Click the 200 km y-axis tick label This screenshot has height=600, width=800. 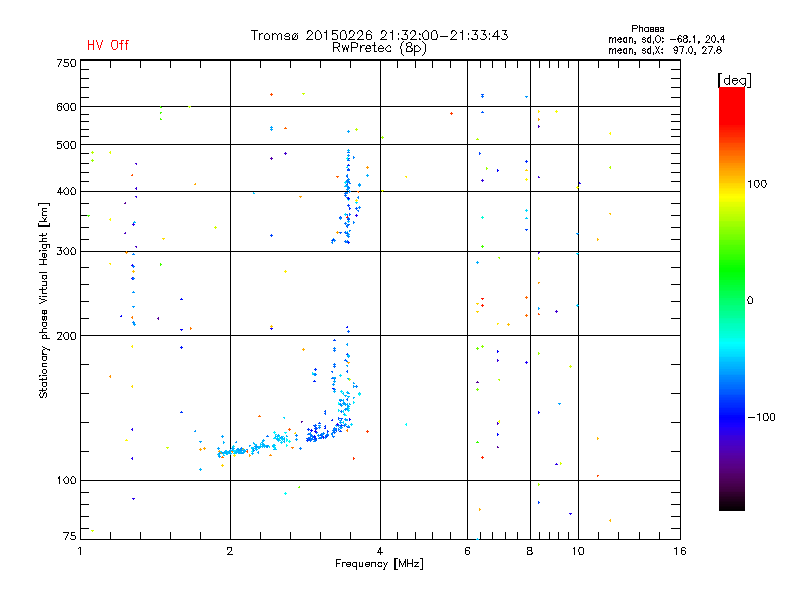tap(66, 336)
